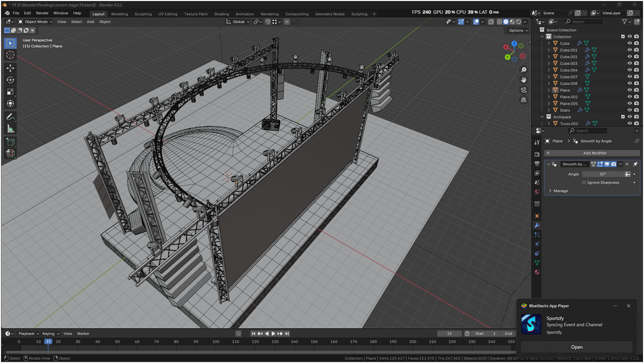Click the Angle 30° value slider
644x363 pixels.
click(603, 174)
